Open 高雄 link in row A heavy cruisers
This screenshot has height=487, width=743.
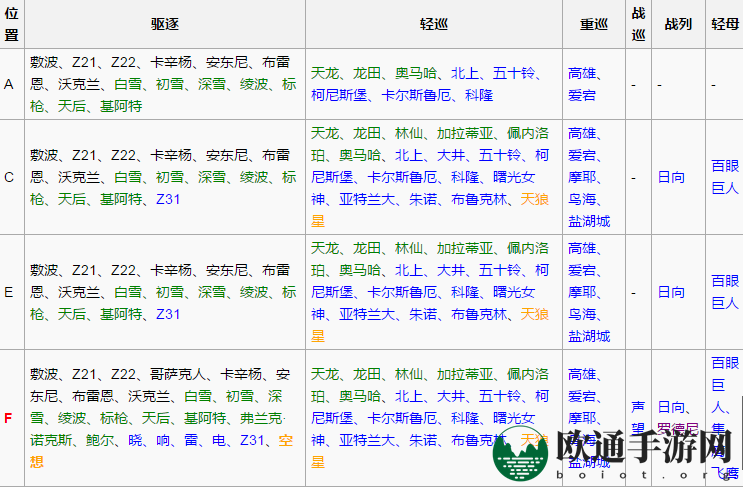(x=582, y=73)
